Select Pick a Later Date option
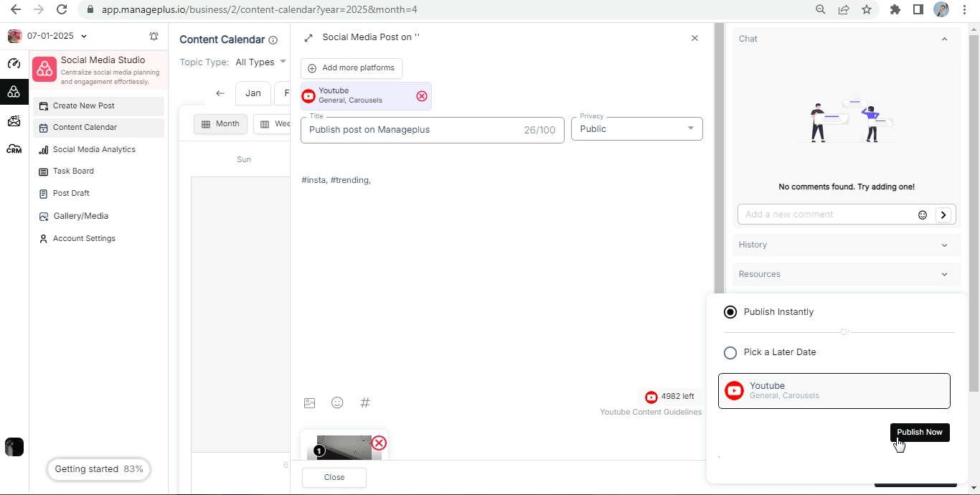The width and height of the screenshot is (980, 495). (x=730, y=353)
